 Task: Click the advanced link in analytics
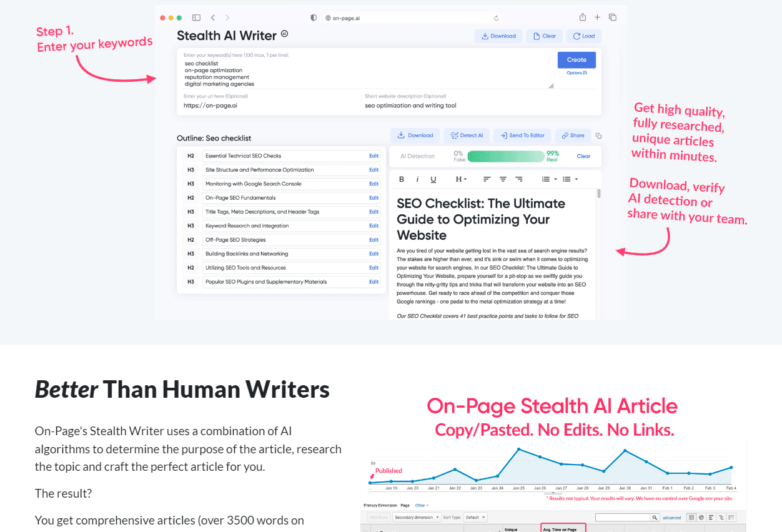click(x=672, y=518)
